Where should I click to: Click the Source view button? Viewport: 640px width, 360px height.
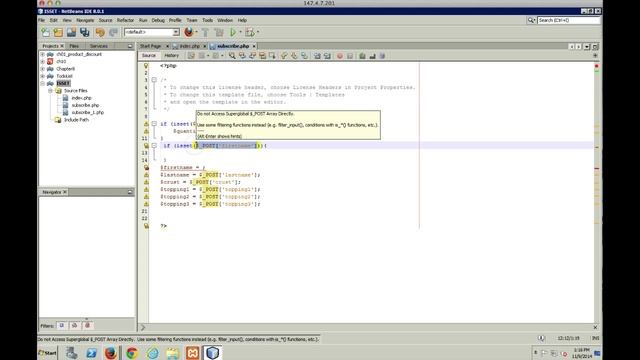click(149, 56)
